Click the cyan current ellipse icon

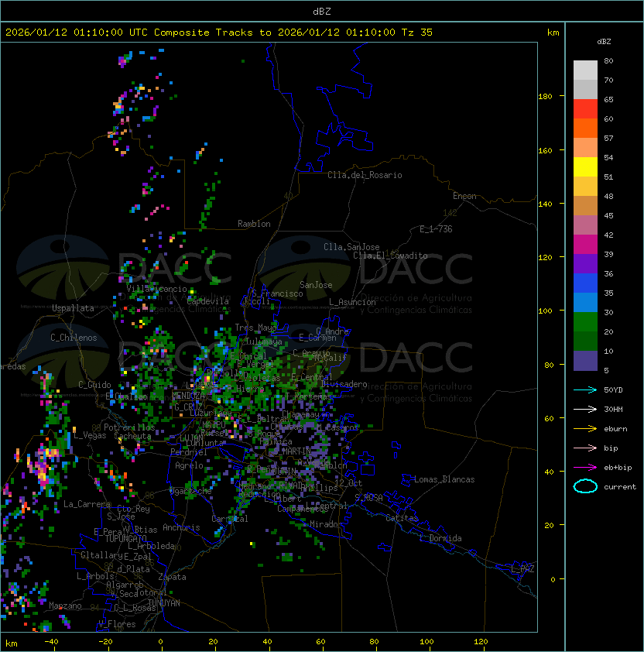pos(585,486)
